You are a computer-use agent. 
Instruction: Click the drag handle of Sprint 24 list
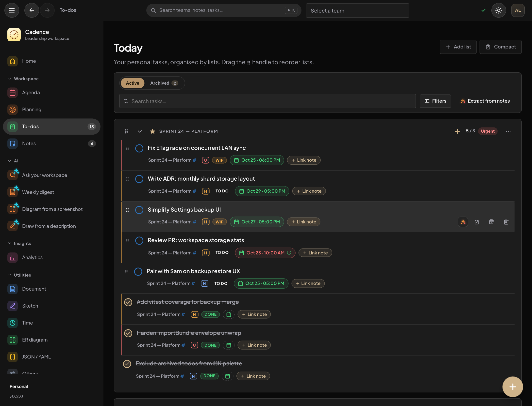[126, 131]
